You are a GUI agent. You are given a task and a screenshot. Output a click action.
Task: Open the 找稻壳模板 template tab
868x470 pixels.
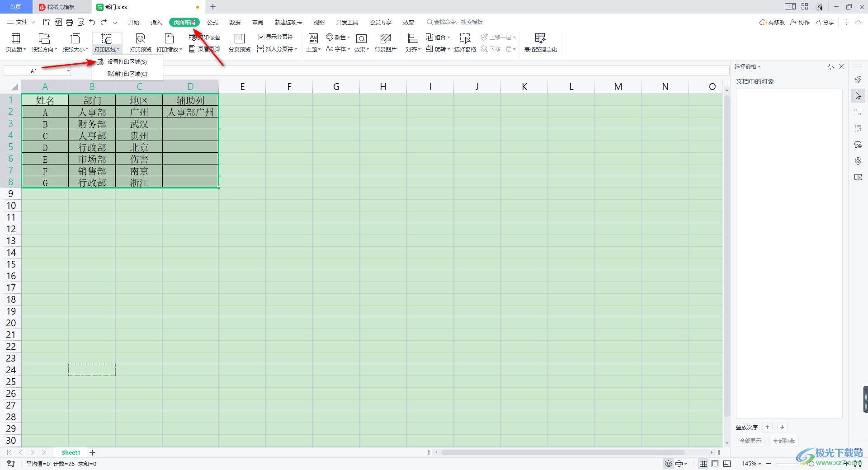[x=61, y=7]
